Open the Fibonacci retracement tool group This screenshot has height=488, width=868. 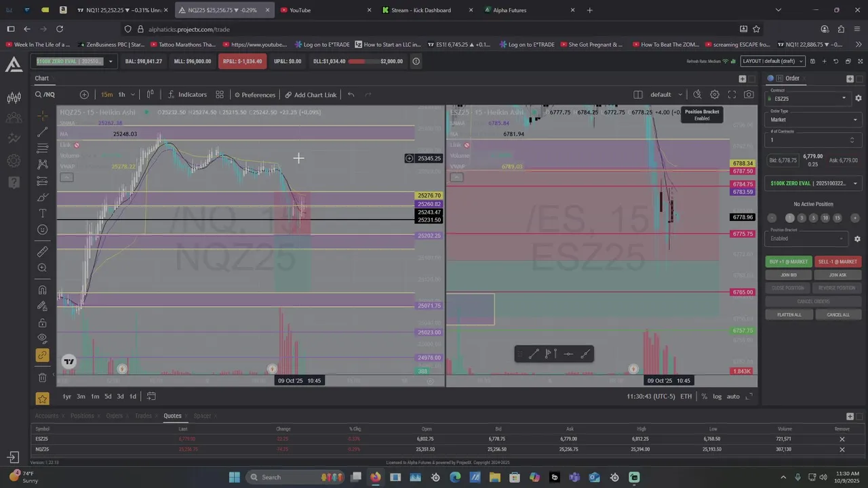click(42, 148)
